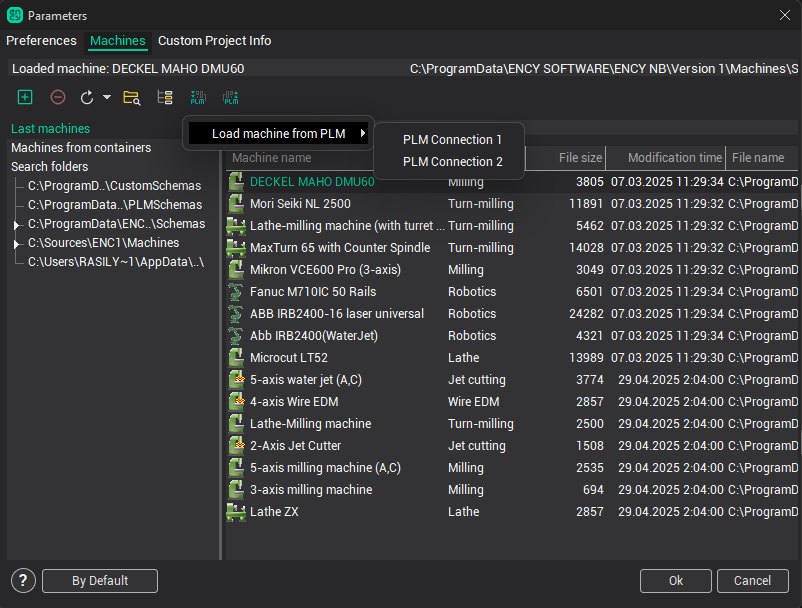Screen dimensions: 802x608
Task: Open the Custom Project Info tab
Action: [214, 41]
